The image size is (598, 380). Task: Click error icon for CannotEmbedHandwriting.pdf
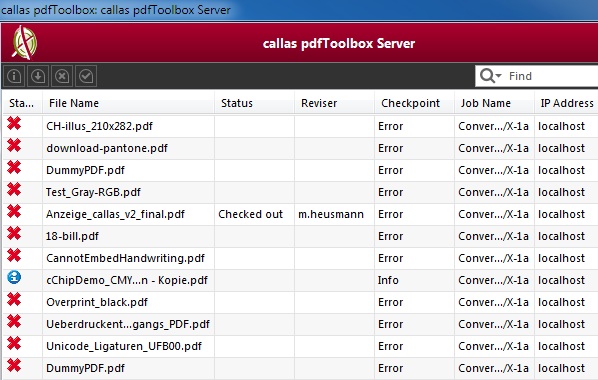pos(14,255)
